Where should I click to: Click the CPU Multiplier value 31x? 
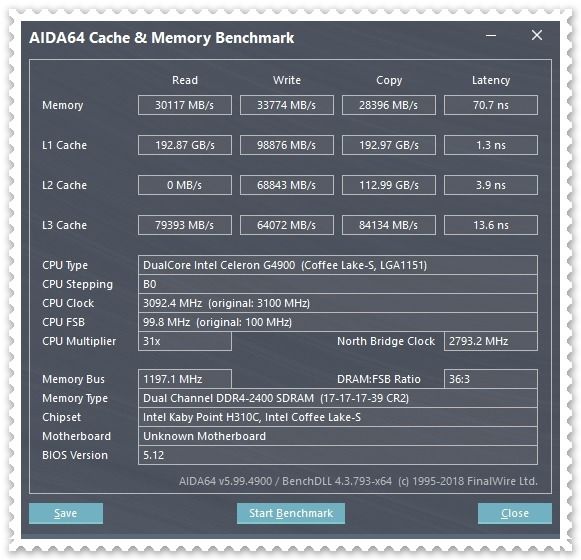[x=185, y=341]
